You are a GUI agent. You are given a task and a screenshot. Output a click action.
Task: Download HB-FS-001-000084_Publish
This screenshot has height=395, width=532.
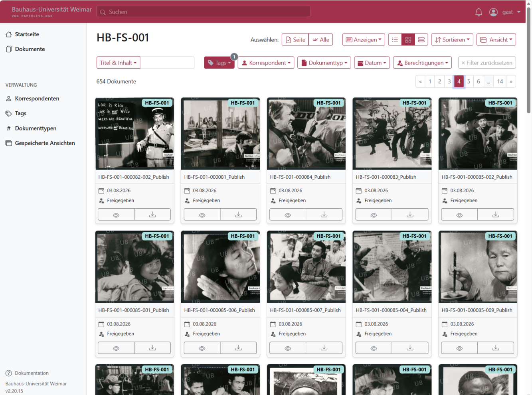(324, 215)
